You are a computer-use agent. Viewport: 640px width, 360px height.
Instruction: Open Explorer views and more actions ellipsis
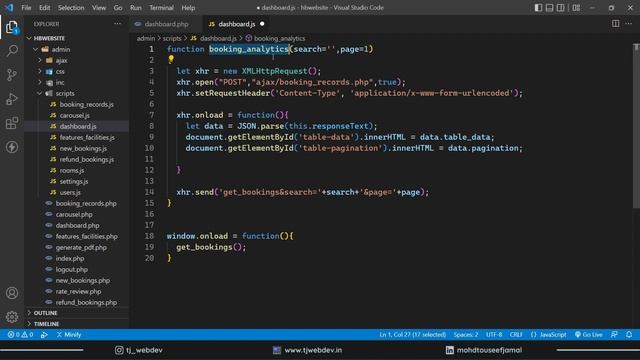coord(118,24)
